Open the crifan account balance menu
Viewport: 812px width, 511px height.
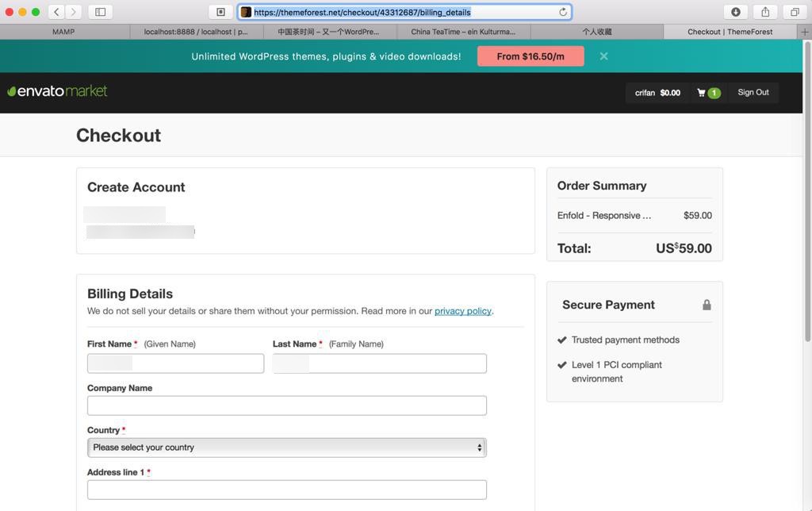tap(657, 93)
